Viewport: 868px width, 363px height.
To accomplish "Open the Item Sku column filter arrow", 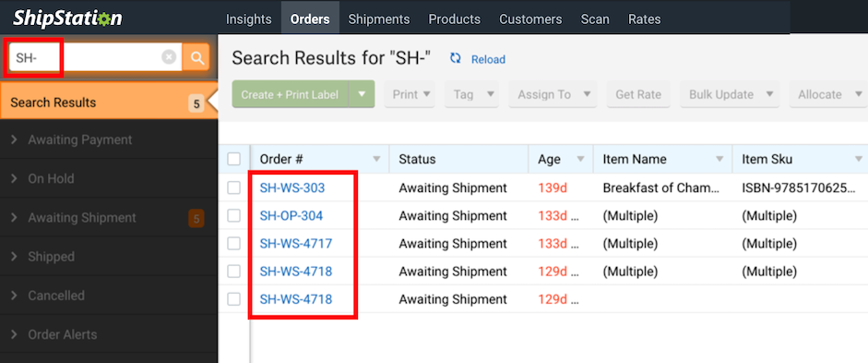I will (859, 159).
